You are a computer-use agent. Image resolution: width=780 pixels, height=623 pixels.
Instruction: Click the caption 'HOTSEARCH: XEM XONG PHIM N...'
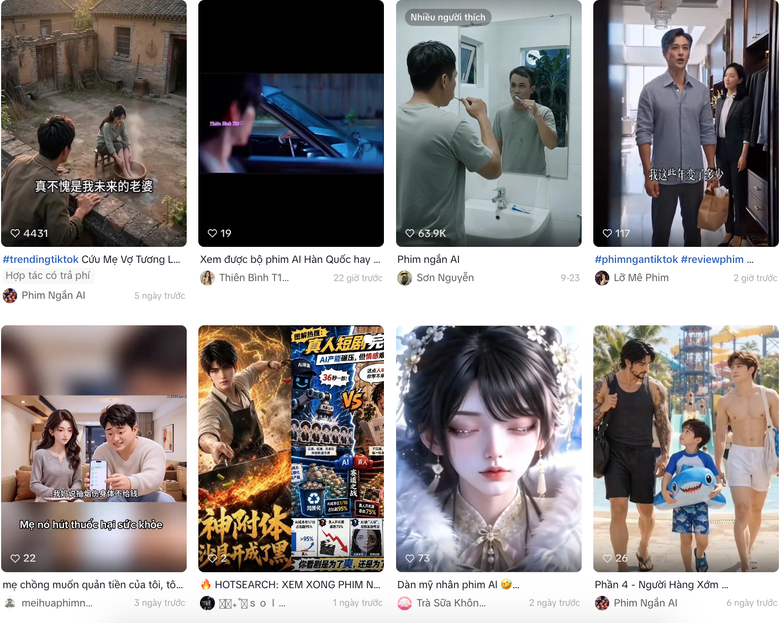coord(297,585)
